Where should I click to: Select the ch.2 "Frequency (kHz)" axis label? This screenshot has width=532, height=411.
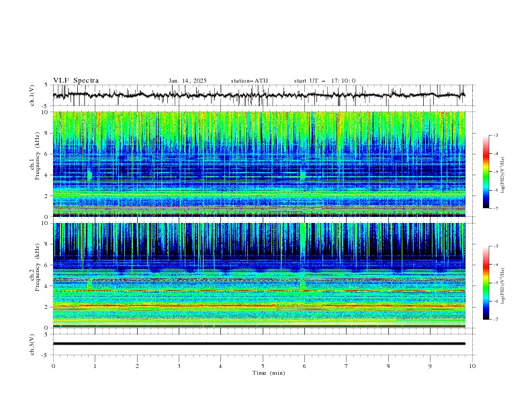[38, 267]
